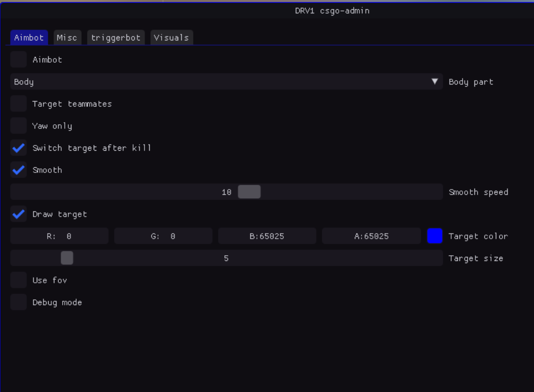
Task: Enable the Aimbot checkbox
Action: point(19,60)
